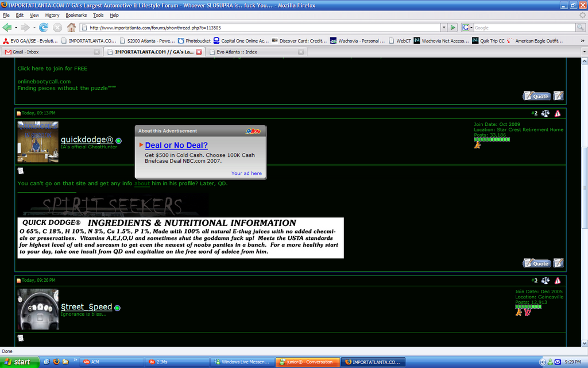Open the Deal or No Deal? link
Viewport: 588px width, 368px height.
[x=176, y=145]
